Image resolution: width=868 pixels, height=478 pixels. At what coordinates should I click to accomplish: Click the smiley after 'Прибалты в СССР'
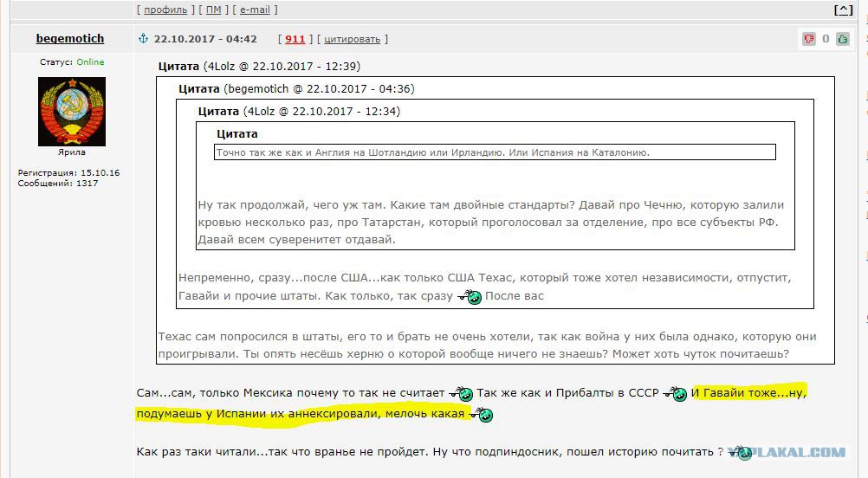click(675, 394)
